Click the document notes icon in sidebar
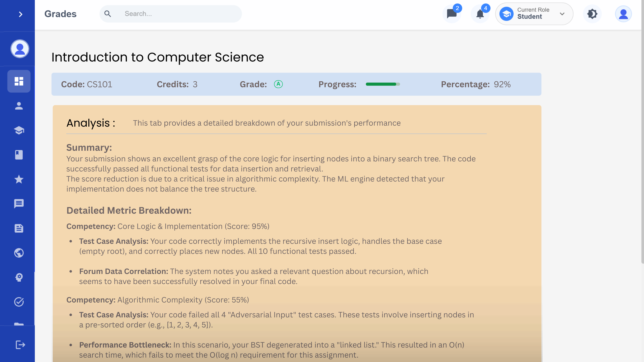The width and height of the screenshot is (644, 362). coord(19,228)
